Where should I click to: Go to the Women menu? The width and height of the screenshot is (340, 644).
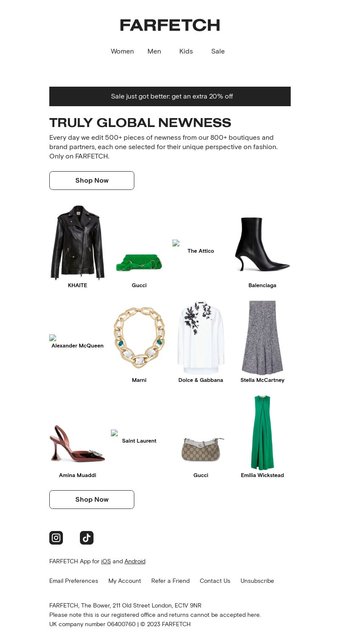click(122, 51)
